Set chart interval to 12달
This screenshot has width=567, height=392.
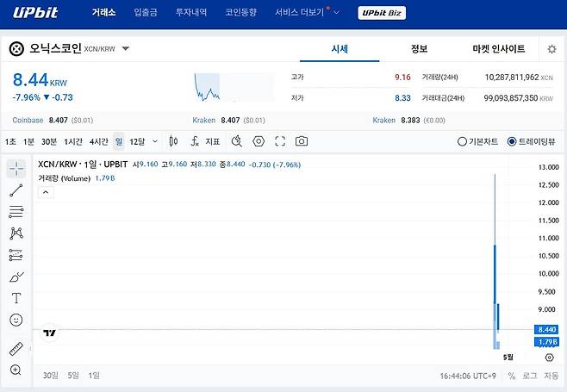click(x=137, y=141)
